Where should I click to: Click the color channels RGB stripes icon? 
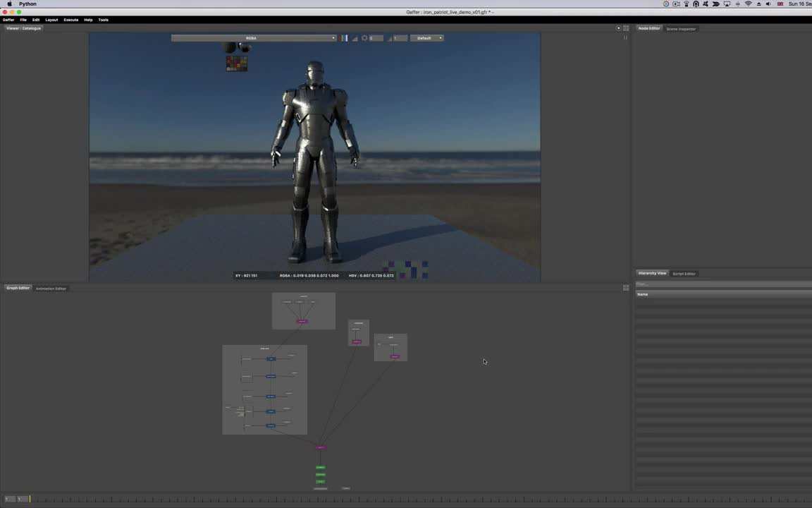pos(344,38)
